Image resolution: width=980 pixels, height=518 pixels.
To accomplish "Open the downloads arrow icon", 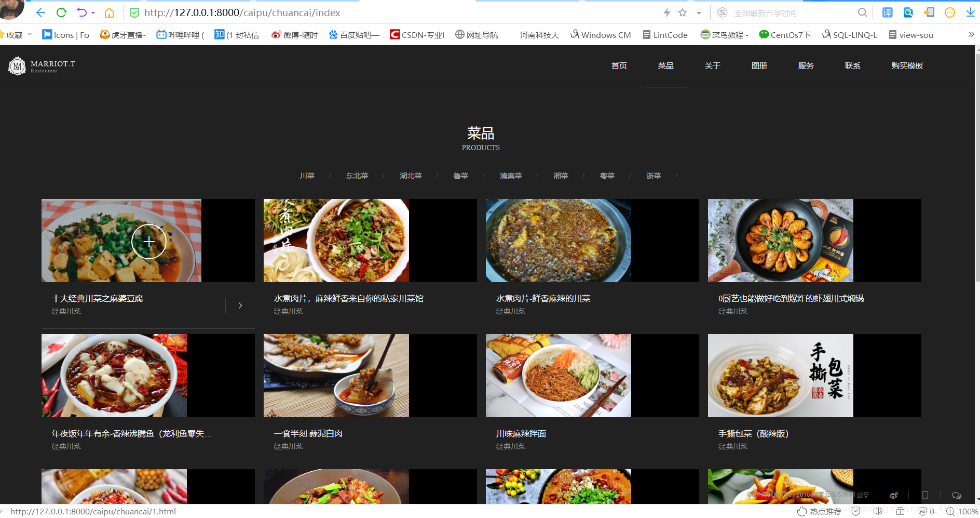I will coord(970,12).
